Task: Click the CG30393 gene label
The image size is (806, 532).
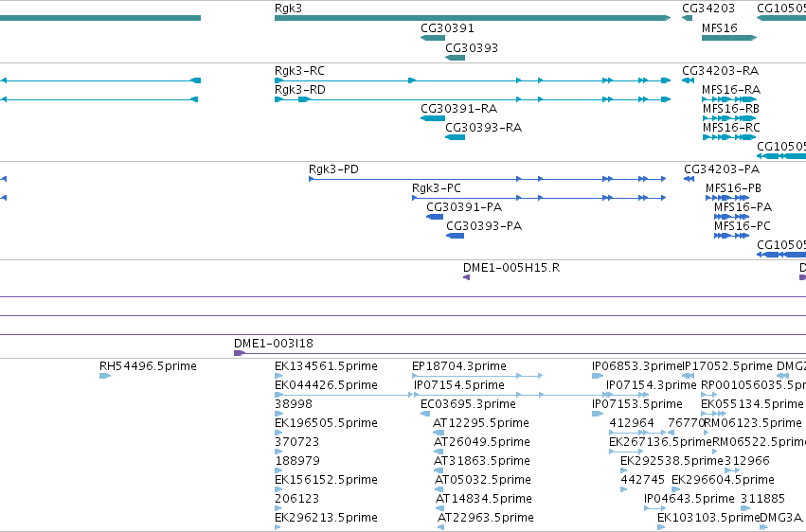Action: click(x=472, y=47)
